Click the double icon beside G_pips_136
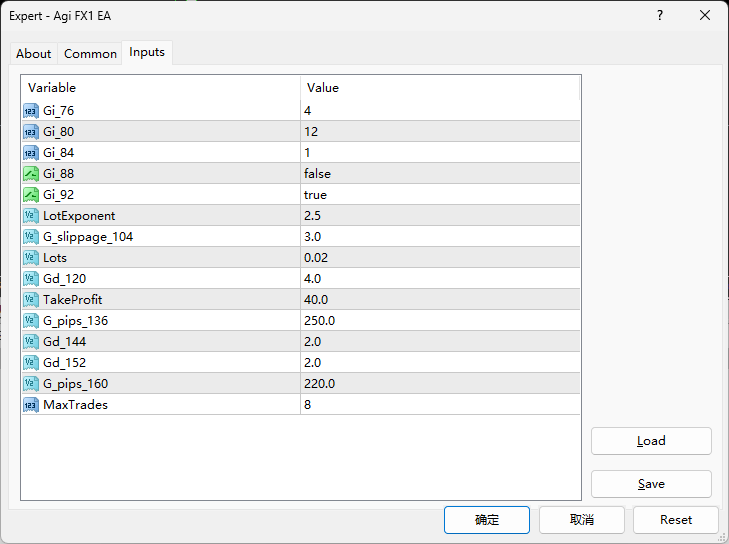 click(31, 320)
